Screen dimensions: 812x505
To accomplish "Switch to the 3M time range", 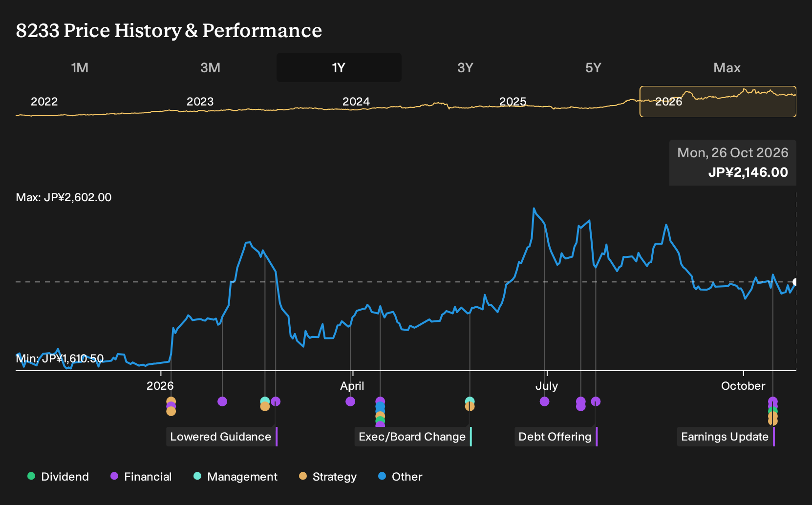I will pos(210,67).
